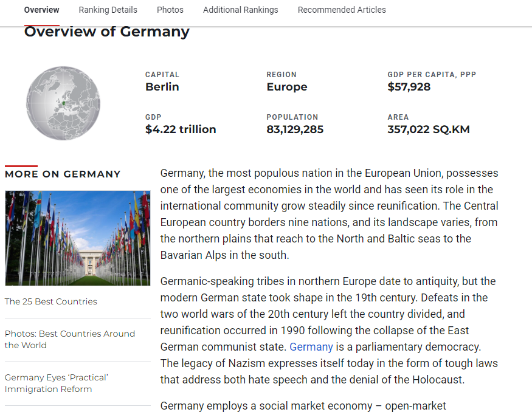Open the flags photo thumbnail

(x=77, y=238)
